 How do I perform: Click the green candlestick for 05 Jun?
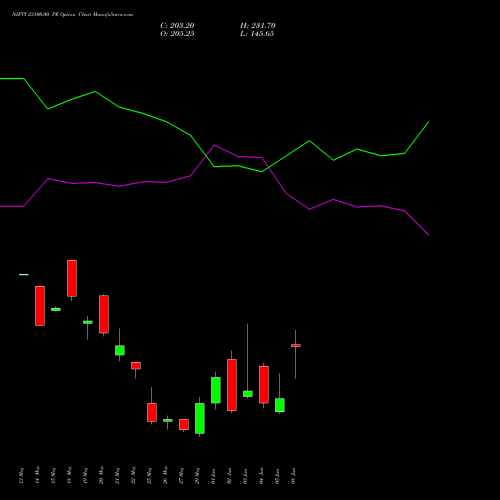280,405
